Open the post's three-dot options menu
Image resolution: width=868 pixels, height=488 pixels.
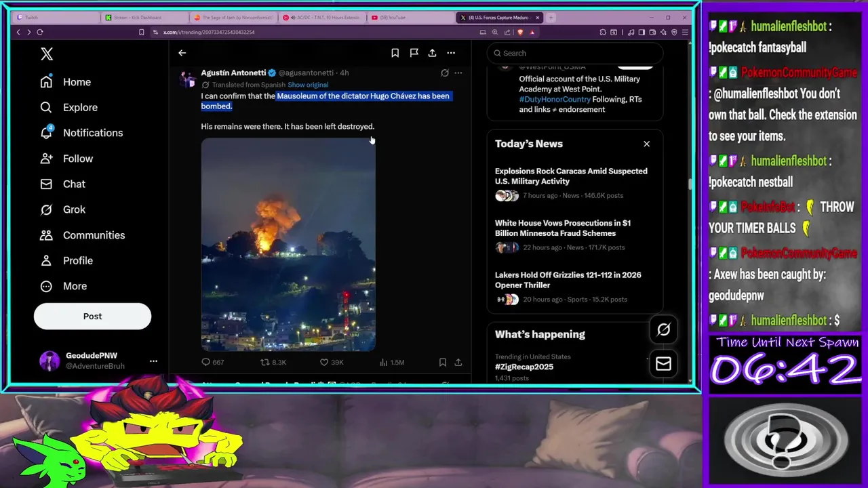pos(458,73)
